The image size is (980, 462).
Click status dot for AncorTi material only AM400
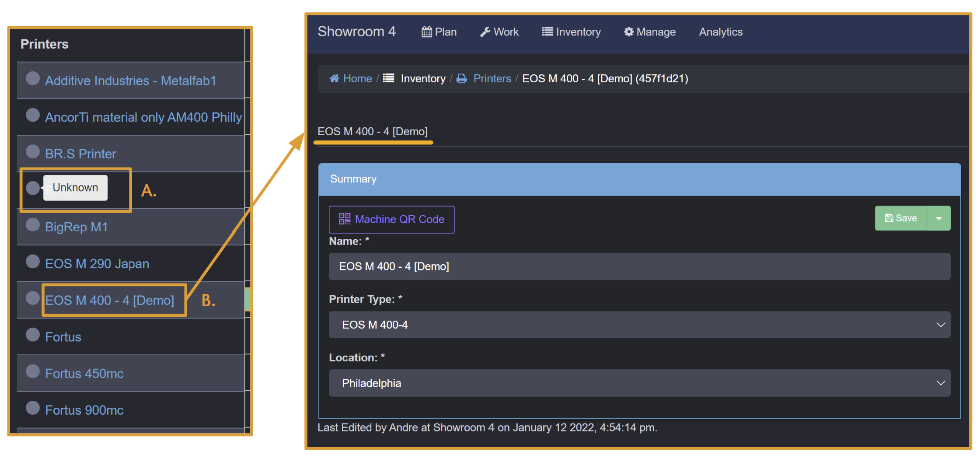[x=33, y=115]
